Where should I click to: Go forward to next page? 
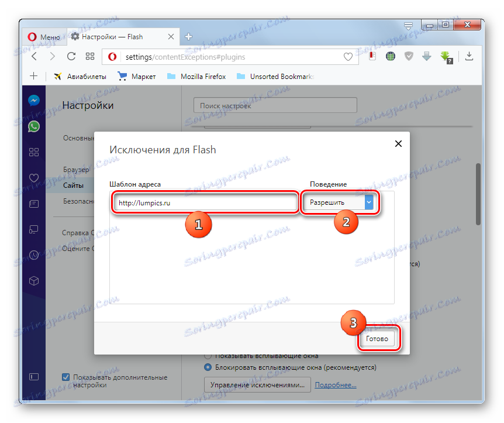coord(53,57)
